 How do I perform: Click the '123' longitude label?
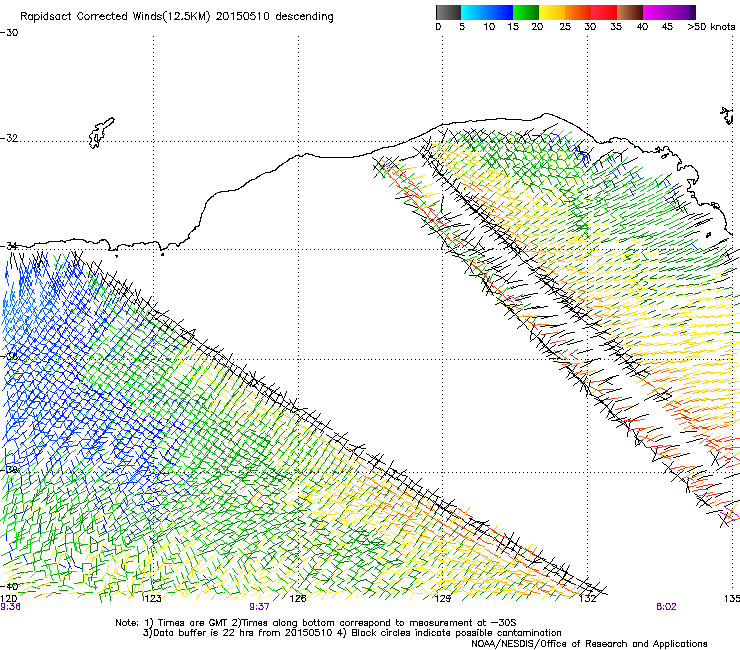152,599
